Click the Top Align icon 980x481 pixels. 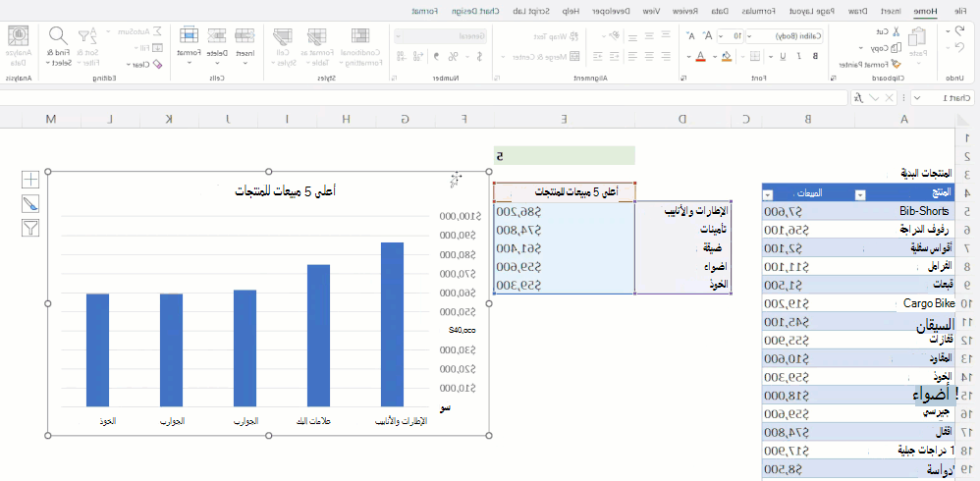(x=667, y=35)
